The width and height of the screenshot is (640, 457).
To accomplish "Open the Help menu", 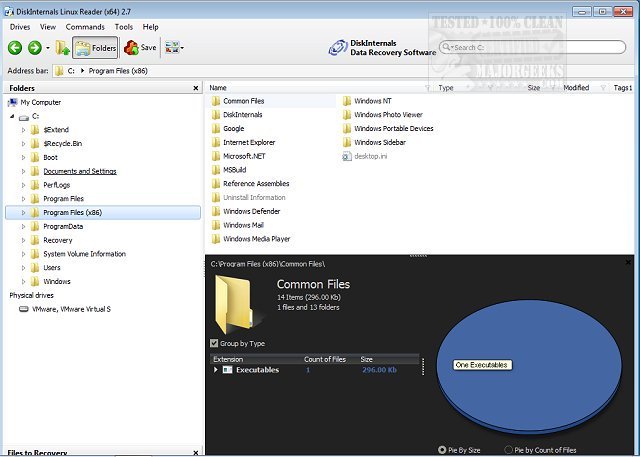I will 150,27.
